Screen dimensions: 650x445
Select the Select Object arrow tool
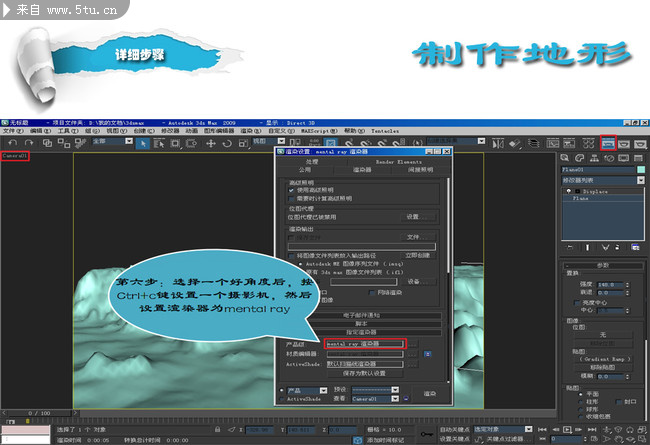point(144,144)
